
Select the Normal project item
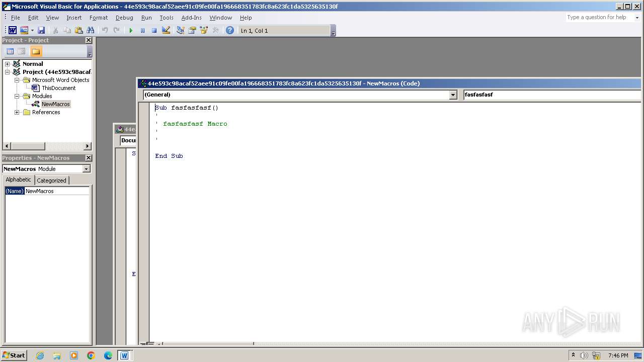coord(33,64)
